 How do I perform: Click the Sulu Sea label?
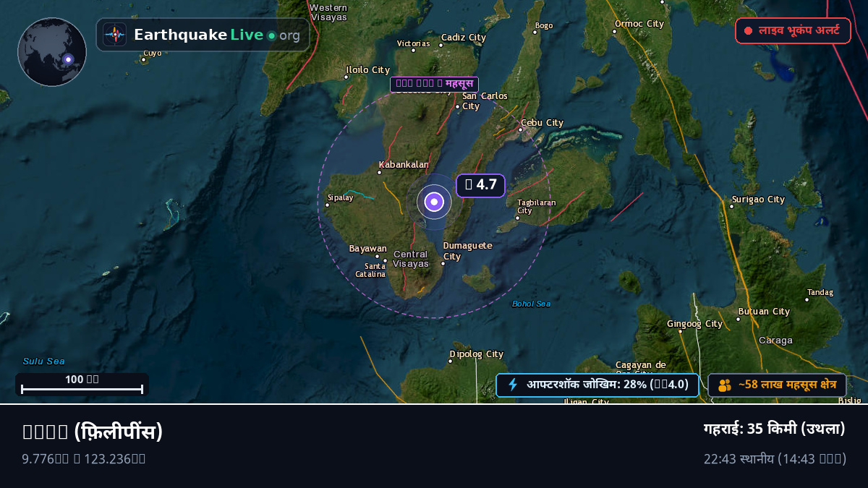pyautogui.click(x=43, y=361)
